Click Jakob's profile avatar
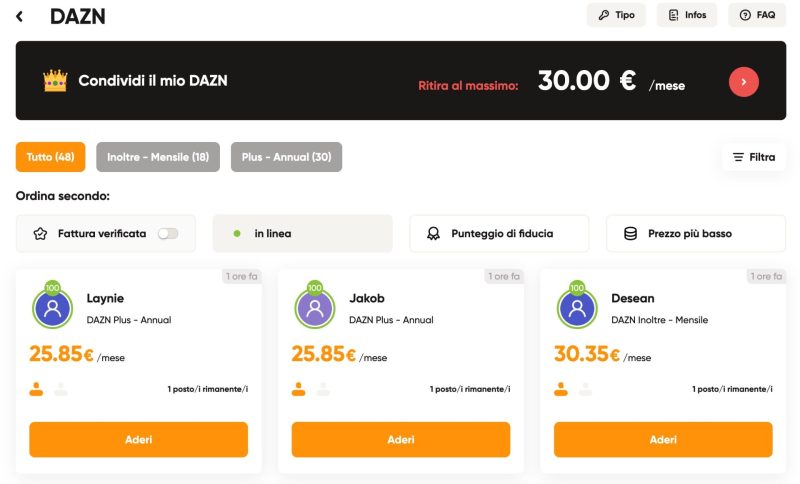 314,308
